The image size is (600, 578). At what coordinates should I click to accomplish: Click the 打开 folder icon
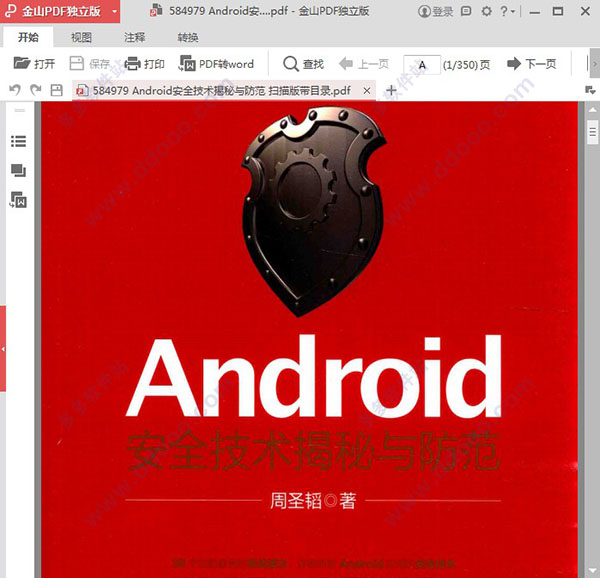22,63
